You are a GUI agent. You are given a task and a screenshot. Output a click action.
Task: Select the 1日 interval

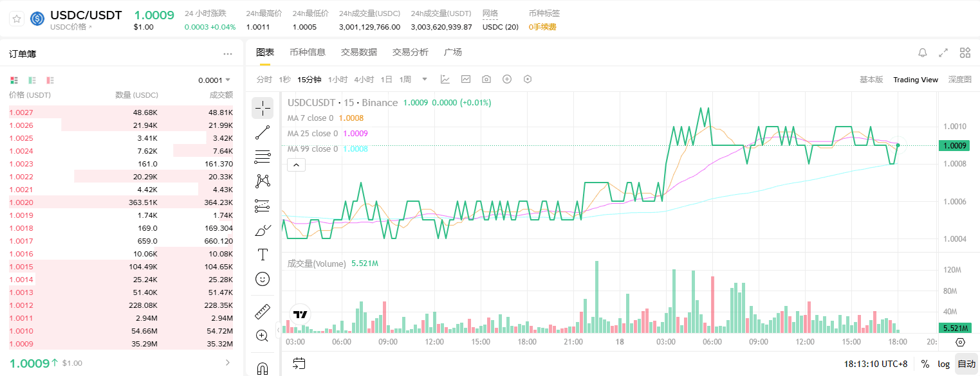tap(387, 80)
